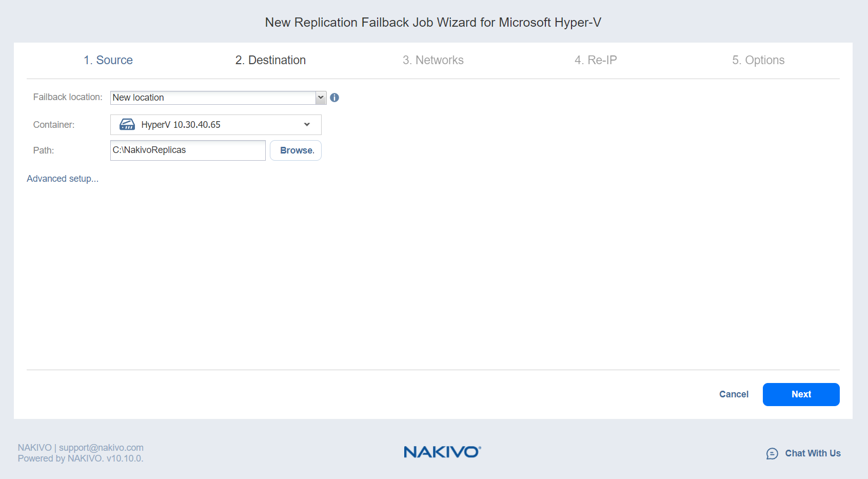Click the Failback location dropdown arrow

pos(321,98)
